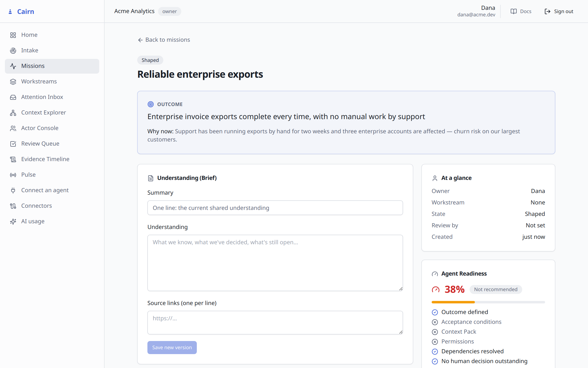This screenshot has height=368, width=588.
Task: Navigate to Connectors
Action: pyautogui.click(x=52, y=206)
